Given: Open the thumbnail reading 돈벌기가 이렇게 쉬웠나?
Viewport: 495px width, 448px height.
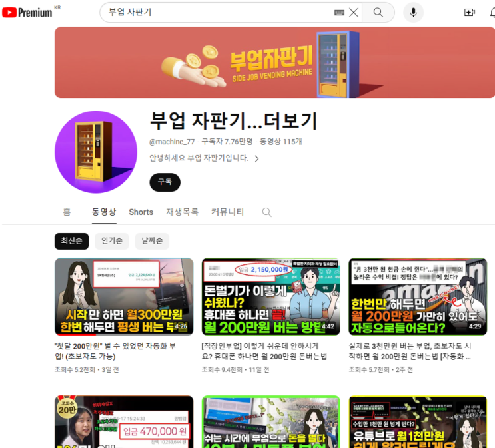Looking at the screenshot, I should pyautogui.click(x=271, y=297).
